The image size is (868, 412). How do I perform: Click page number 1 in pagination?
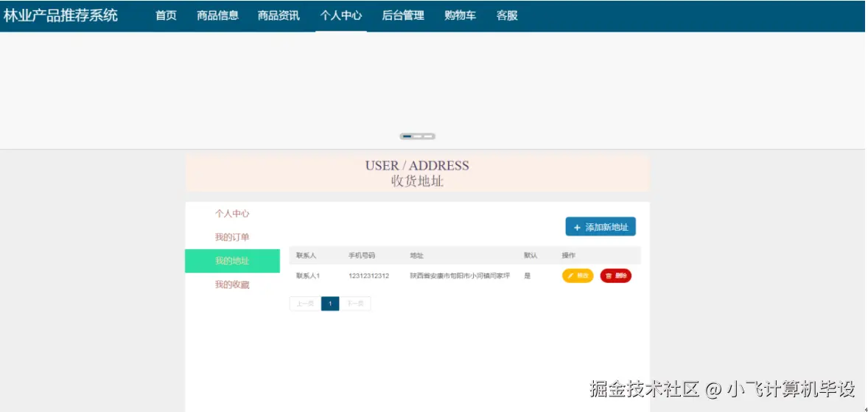point(330,304)
